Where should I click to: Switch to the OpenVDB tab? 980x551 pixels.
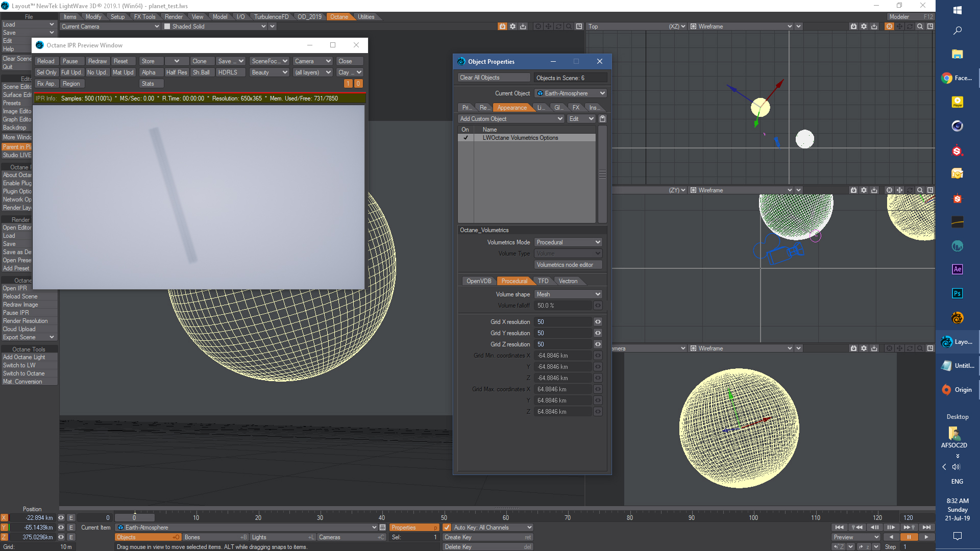pos(478,281)
